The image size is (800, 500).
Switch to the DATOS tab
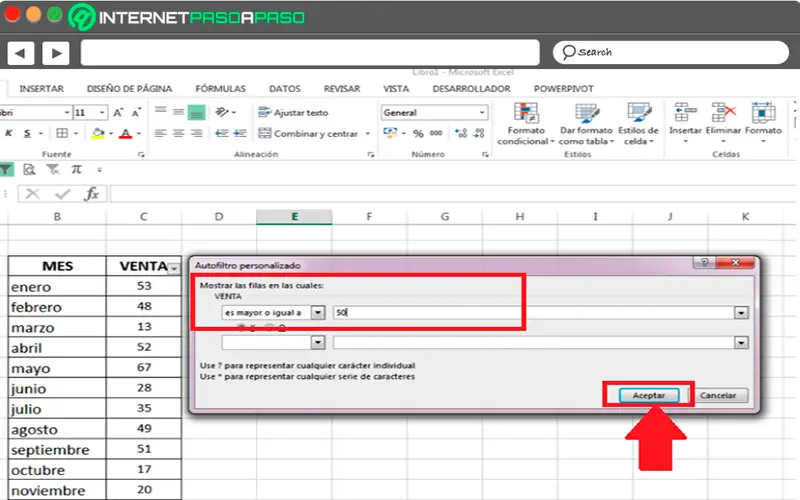[x=285, y=89]
